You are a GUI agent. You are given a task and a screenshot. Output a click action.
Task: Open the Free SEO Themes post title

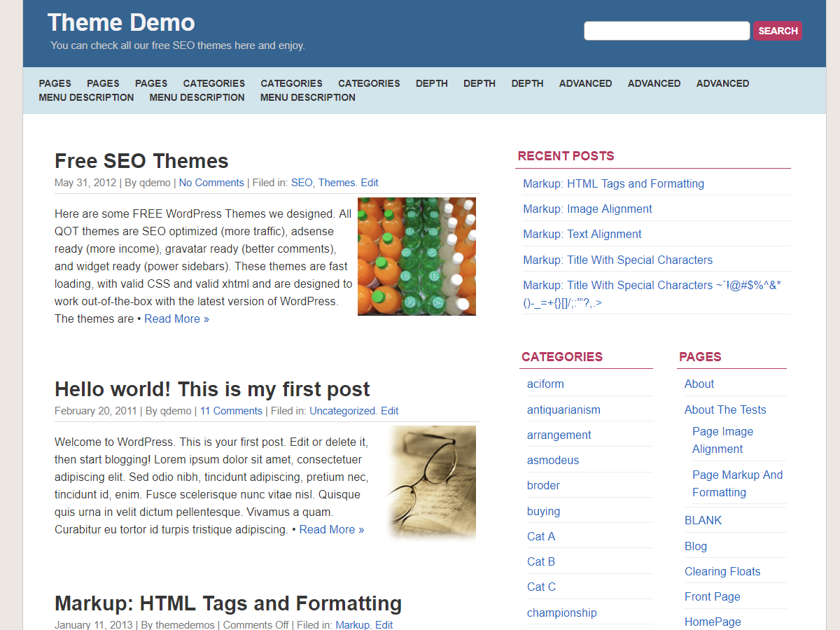(141, 161)
